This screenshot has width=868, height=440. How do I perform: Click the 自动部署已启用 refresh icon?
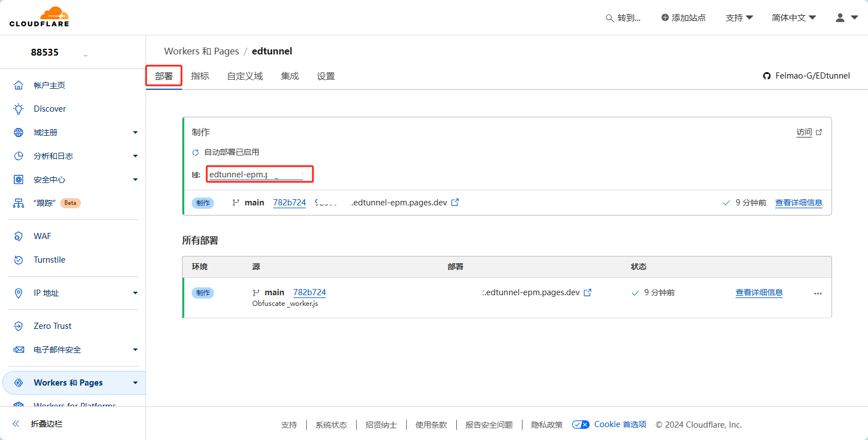click(196, 153)
